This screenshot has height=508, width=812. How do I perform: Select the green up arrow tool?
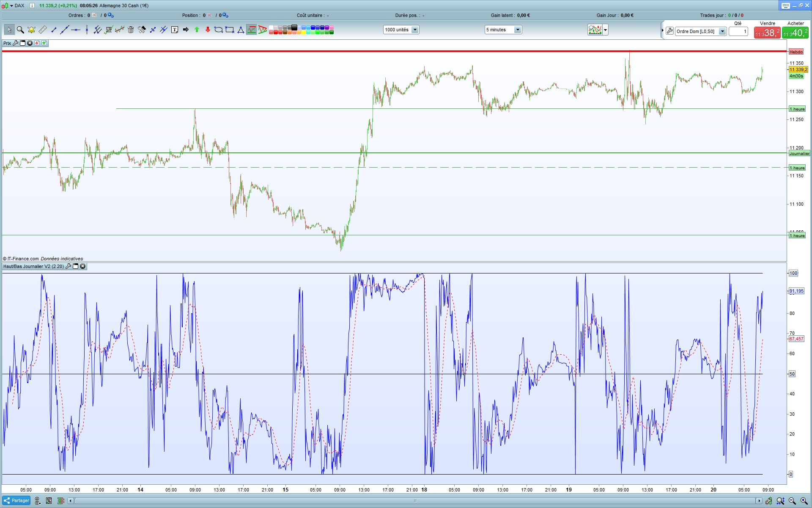click(x=197, y=30)
